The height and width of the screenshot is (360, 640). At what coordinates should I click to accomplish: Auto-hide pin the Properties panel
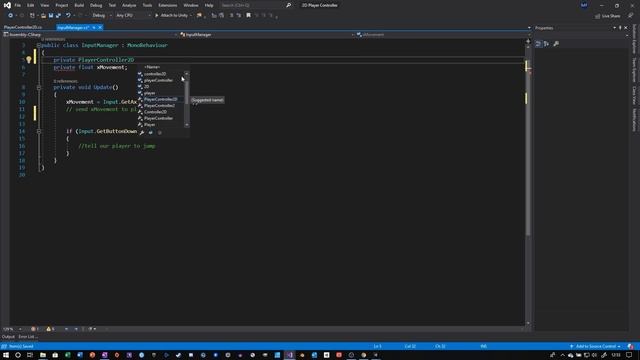pos(620,28)
